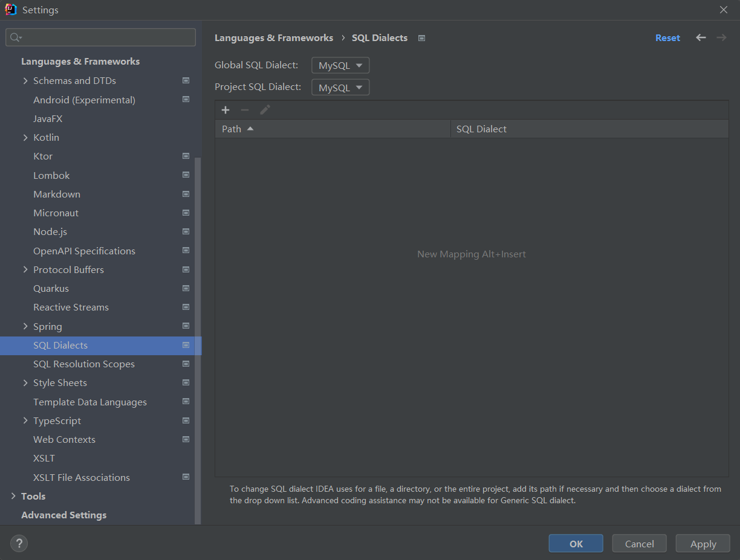This screenshot has height=560, width=740.
Task: Click project icon next to Schemas and DTDs
Action: point(186,80)
